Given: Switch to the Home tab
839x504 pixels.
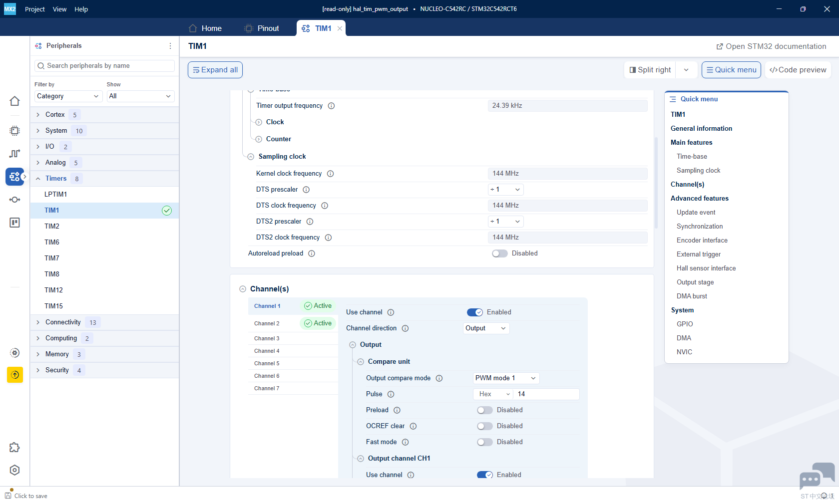Looking at the screenshot, I should [205, 28].
